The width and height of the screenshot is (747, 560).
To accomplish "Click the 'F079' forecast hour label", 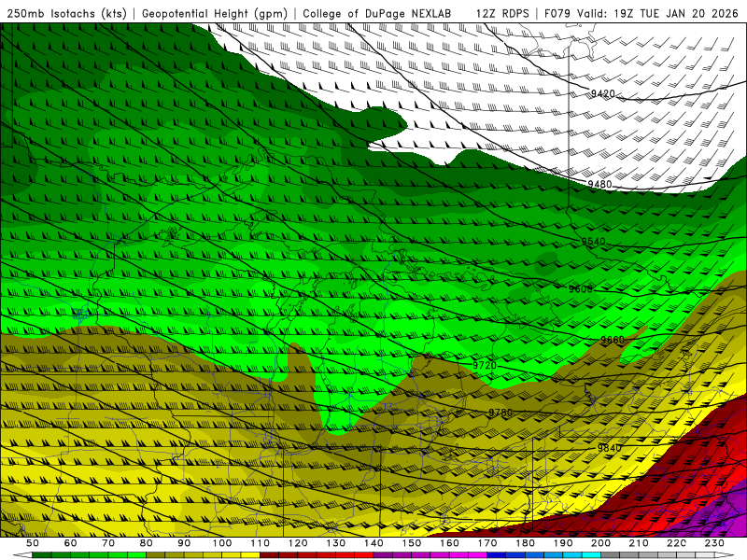I will pyautogui.click(x=557, y=13).
